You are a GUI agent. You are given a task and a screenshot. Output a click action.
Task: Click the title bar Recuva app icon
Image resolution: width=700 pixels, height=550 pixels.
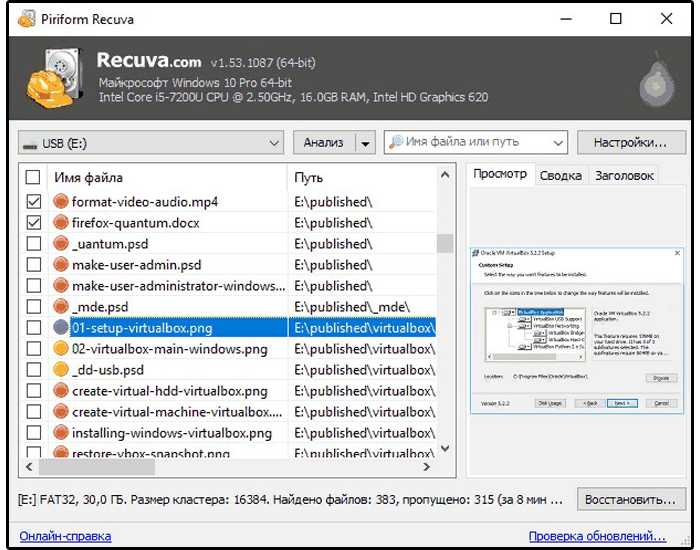[26, 19]
